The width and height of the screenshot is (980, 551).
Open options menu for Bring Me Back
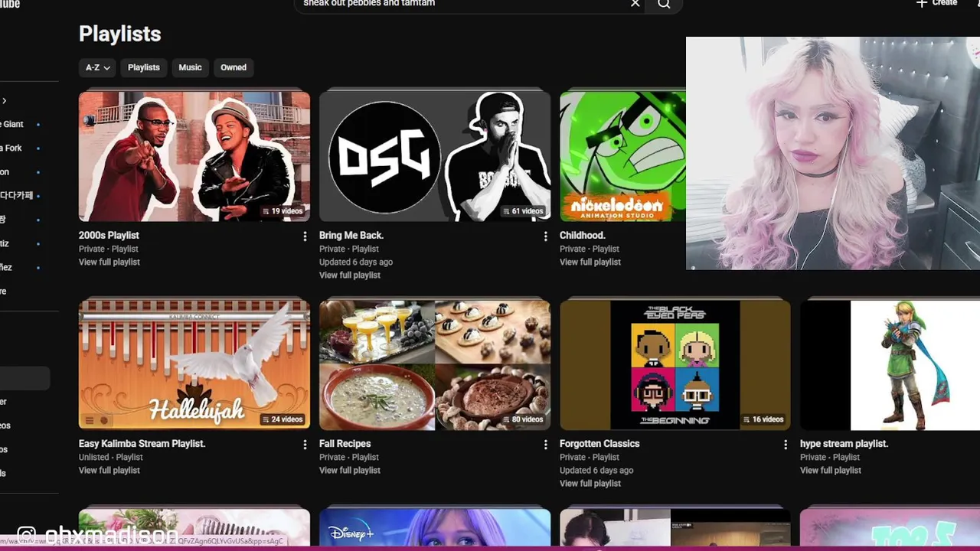coord(545,236)
